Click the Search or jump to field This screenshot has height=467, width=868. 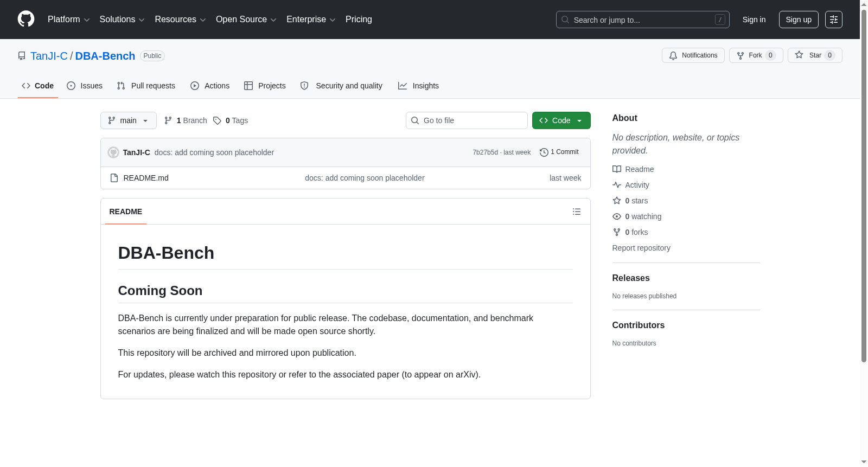pos(643,20)
